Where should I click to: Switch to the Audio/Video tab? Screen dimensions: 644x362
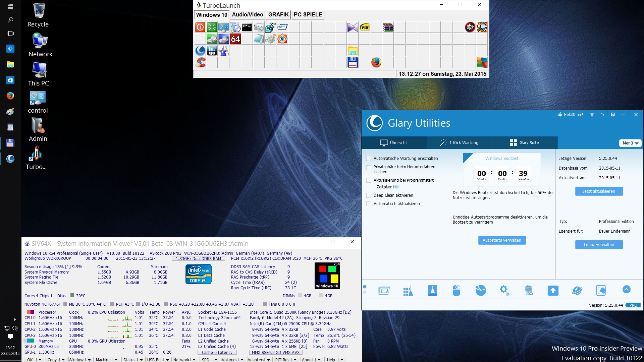pos(247,15)
